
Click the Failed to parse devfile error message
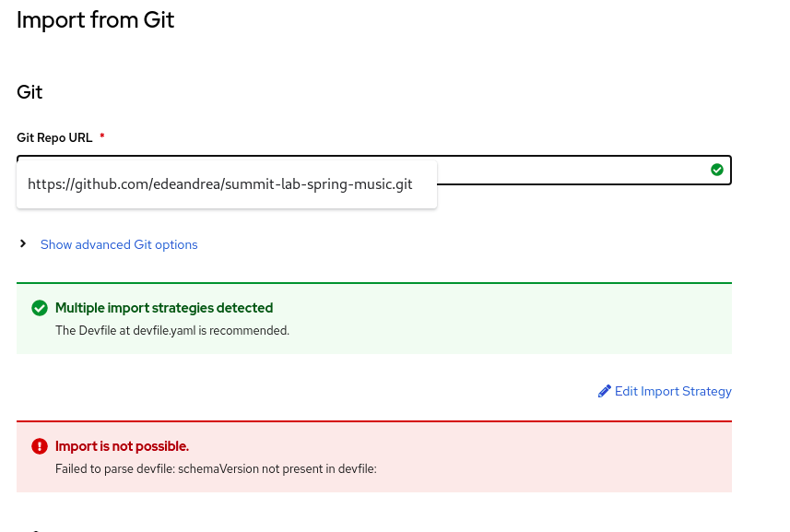[x=217, y=468]
